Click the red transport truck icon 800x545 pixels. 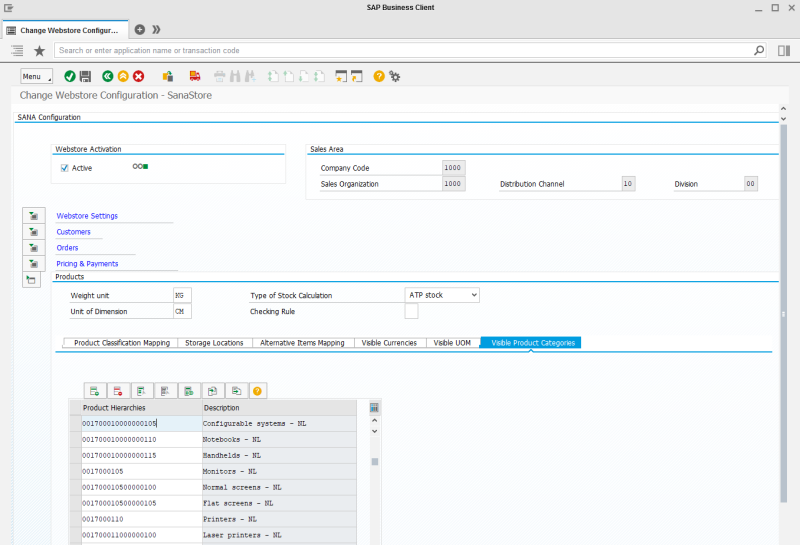point(195,77)
